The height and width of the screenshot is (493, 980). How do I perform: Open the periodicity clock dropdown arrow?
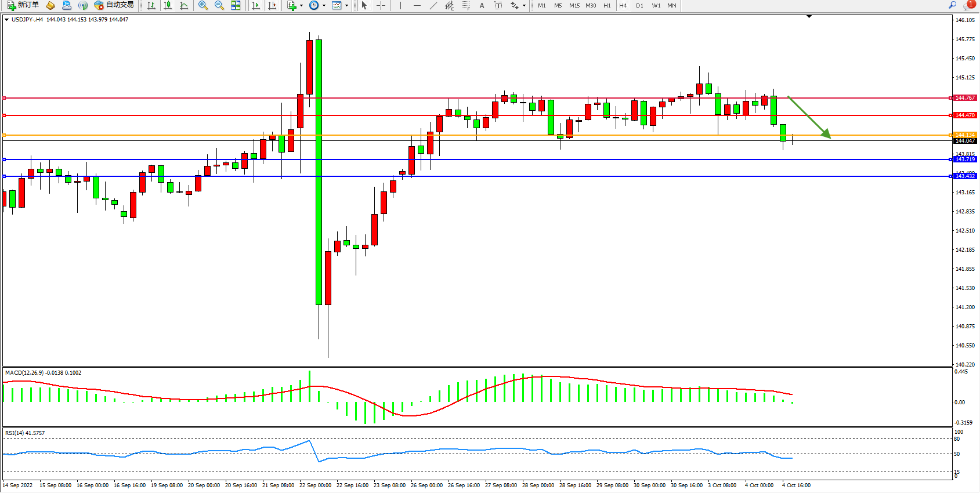(x=324, y=6)
